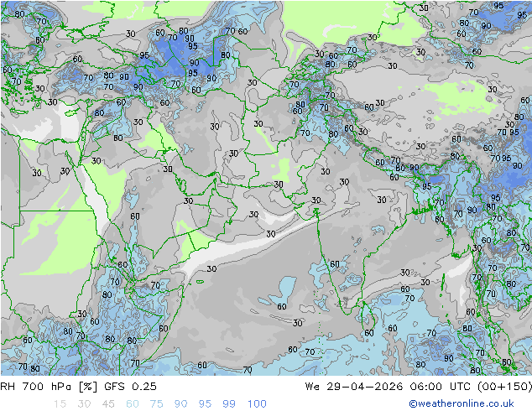Pick the legend value 45

108,403
